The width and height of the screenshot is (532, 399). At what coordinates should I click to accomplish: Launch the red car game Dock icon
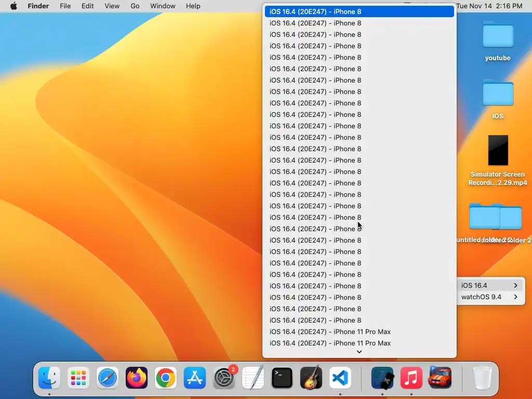[440, 377]
